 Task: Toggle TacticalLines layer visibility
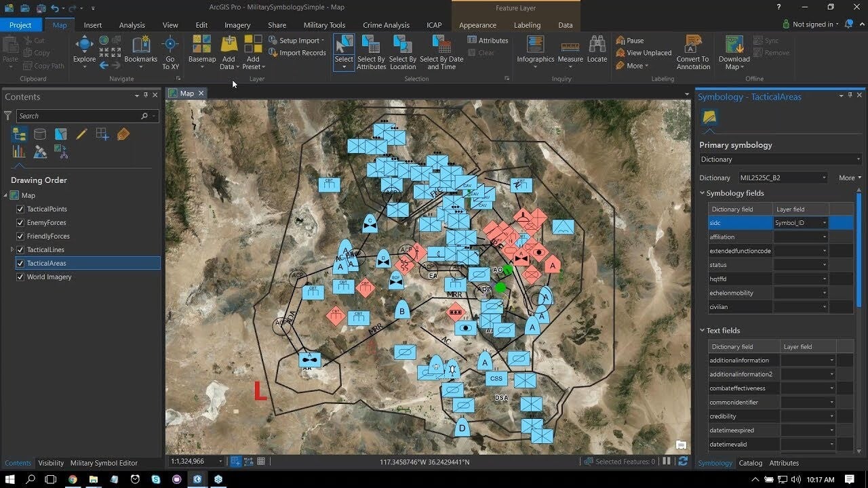coord(20,249)
